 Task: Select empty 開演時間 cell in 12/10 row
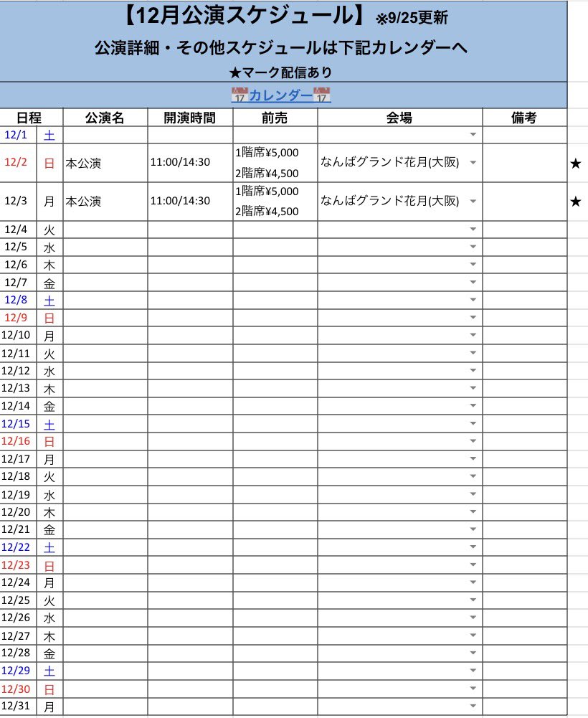pos(190,335)
